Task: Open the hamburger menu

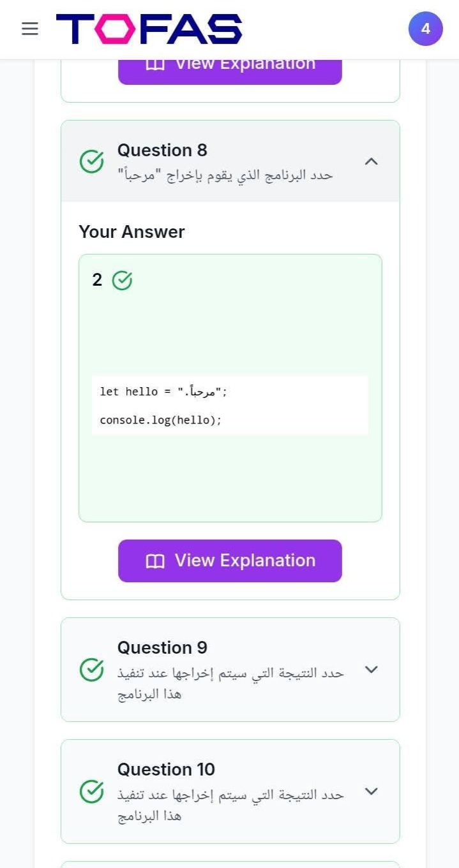Action: click(x=30, y=29)
